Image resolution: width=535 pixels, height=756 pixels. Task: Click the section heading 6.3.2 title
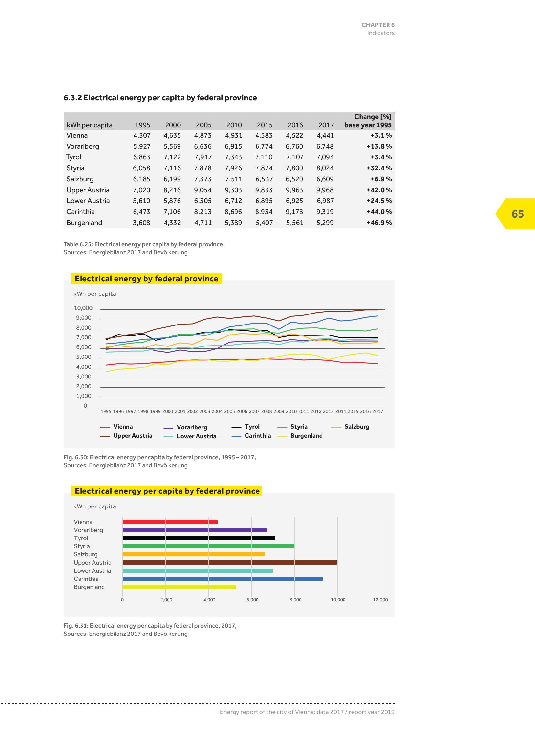pos(160,98)
